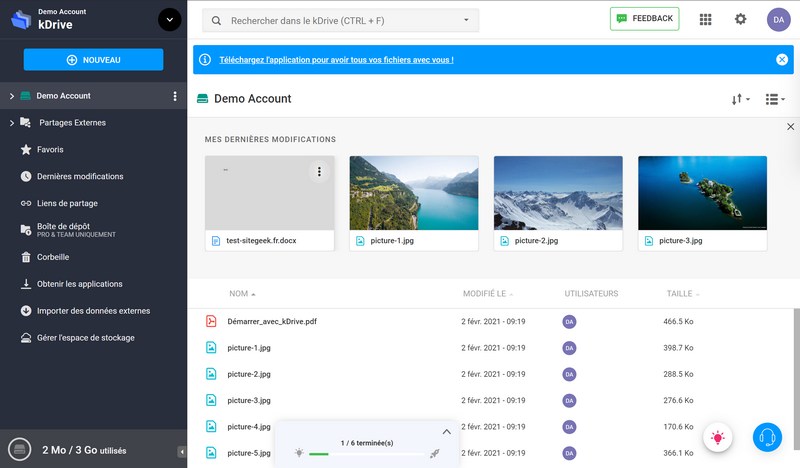Viewport: 800px width, 468px height.
Task: Open the drive switcher dropdown
Action: pyautogui.click(x=169, y=19)
